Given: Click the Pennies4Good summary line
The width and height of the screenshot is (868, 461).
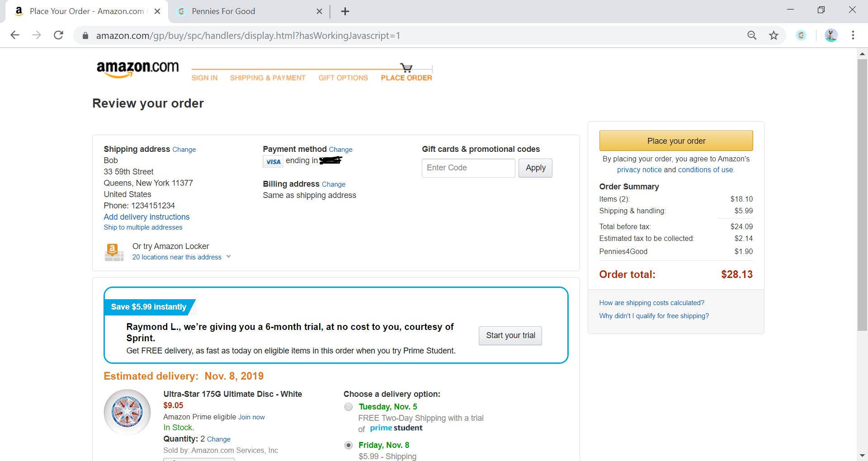Looking at the screenshot, I should (676, 251).
